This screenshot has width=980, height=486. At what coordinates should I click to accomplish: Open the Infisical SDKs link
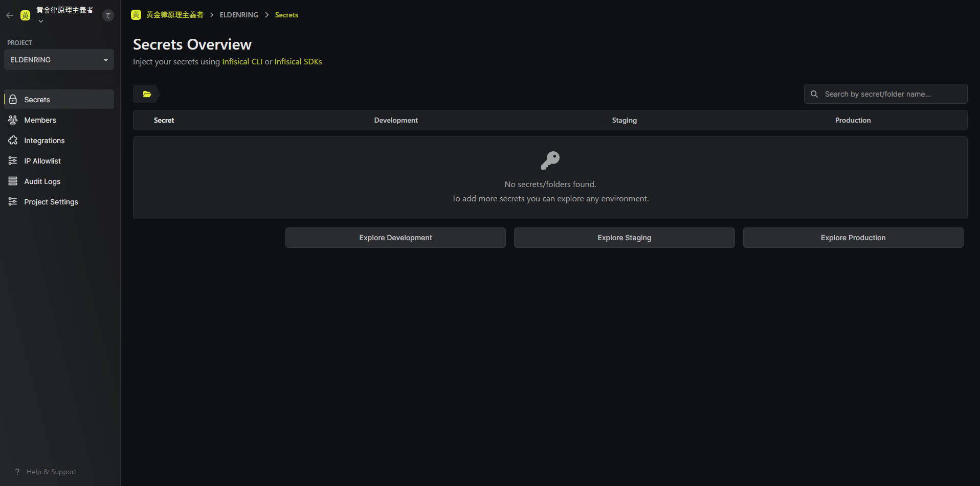point(298,61)
